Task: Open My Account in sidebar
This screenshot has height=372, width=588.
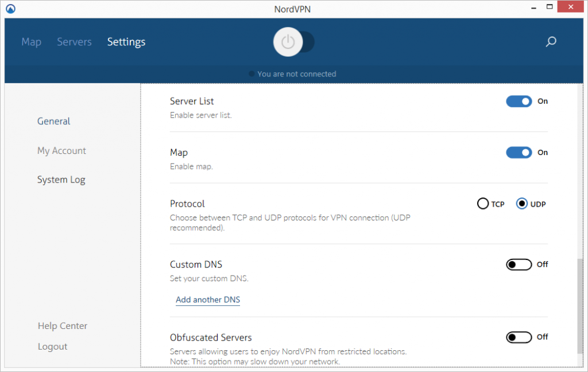Action: 61,151
